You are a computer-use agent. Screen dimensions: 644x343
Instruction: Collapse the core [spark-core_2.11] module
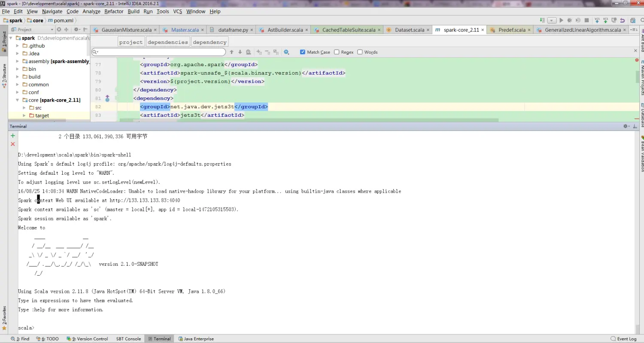tap(18, 100)
